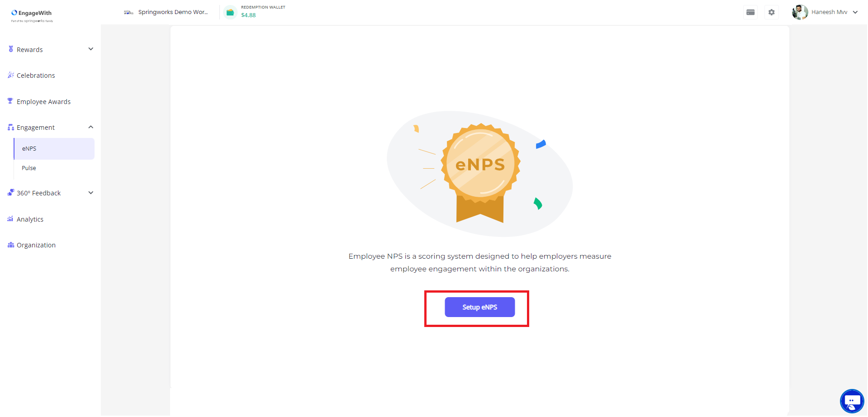This screenshot has height=417, width=868.
Task: Click the Organization people icon
Action: point(11,245)
